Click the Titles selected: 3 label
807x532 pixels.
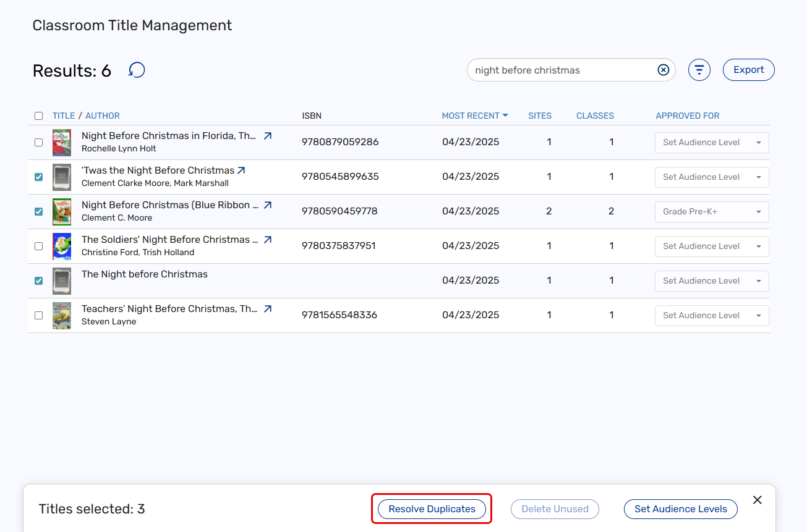point(92,509)
